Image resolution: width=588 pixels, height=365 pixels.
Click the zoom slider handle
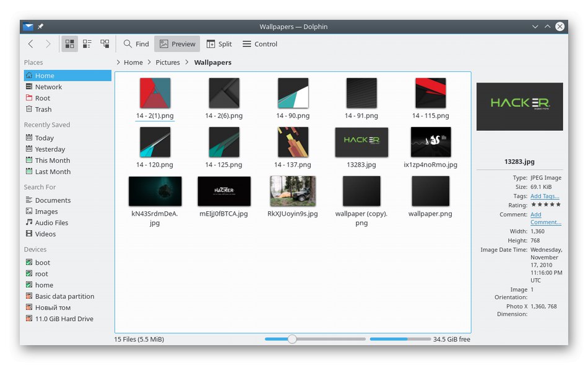[x=292, y=339]
